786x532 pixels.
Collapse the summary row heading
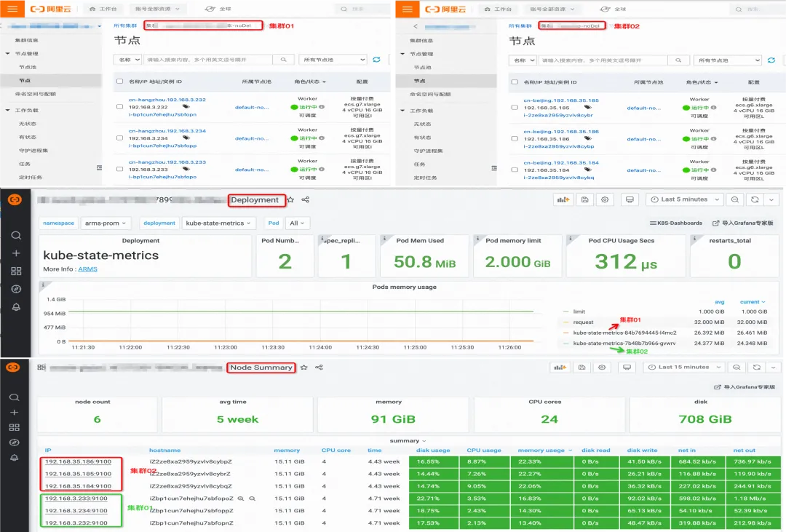pyautogui.click(x=408, y=441)
